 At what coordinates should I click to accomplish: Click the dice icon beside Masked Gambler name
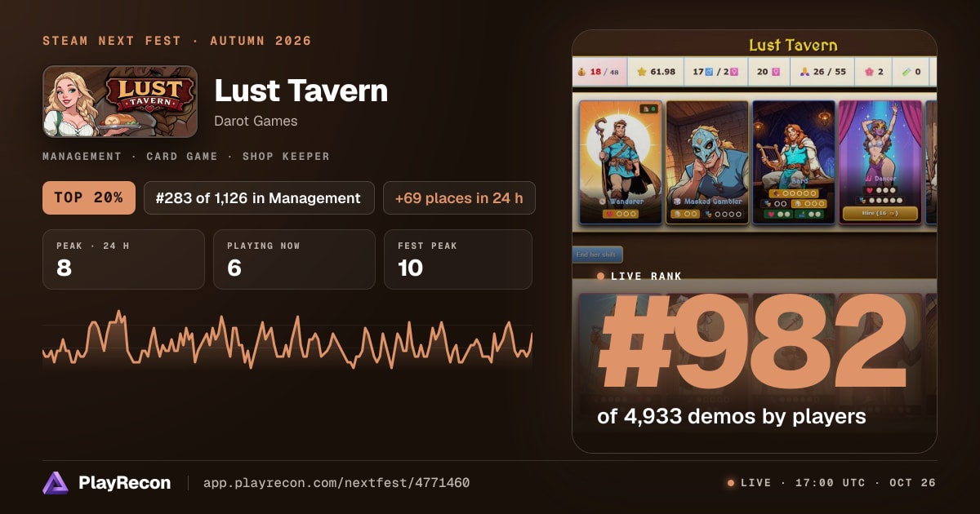pyautogui.click(x=677, y=201)
